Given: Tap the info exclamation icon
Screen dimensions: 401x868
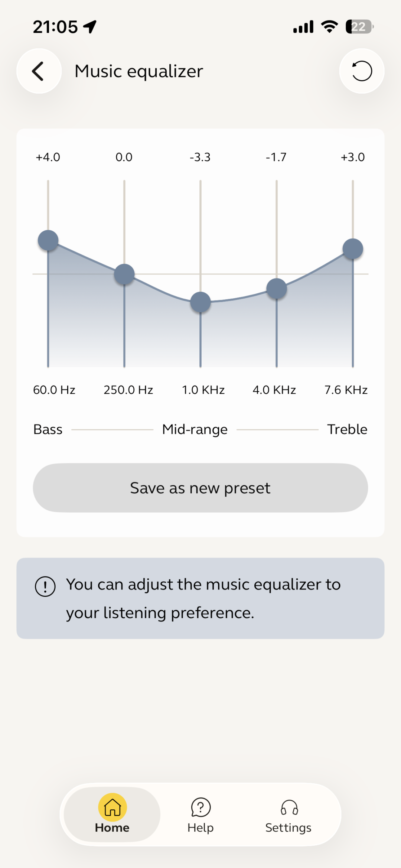Looking at the screenshot, I should pos(45,586).
